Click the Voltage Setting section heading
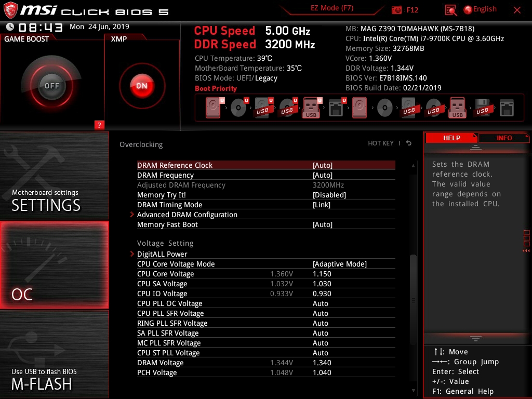Image resolution: width=532 pixels, height=399 pixels. click(165, 243)
